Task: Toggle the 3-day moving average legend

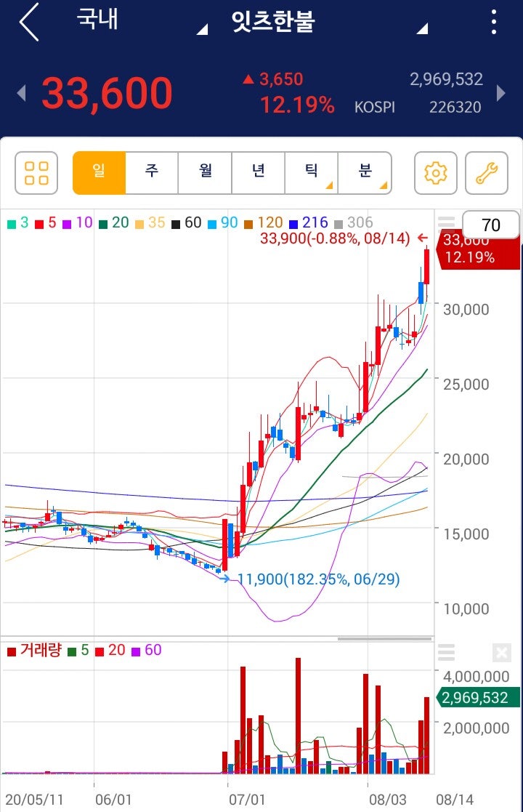Action: 18,223
